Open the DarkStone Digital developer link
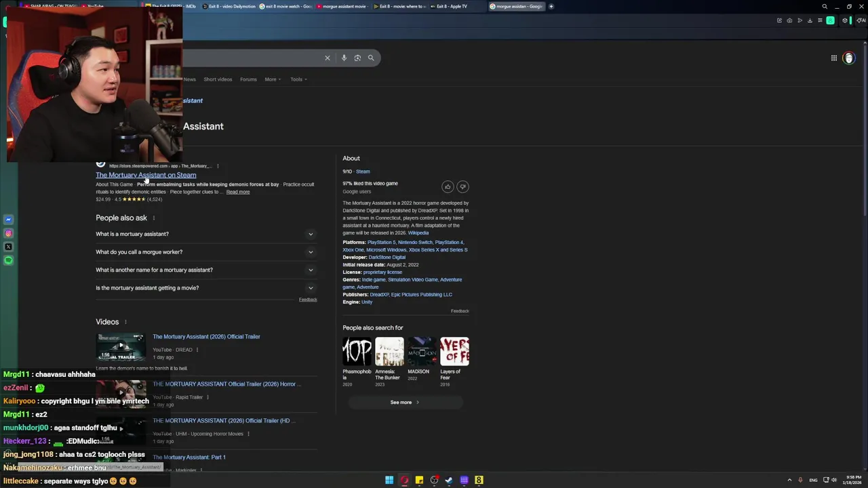This screenshot has height=488, width=868. point(387,257)
